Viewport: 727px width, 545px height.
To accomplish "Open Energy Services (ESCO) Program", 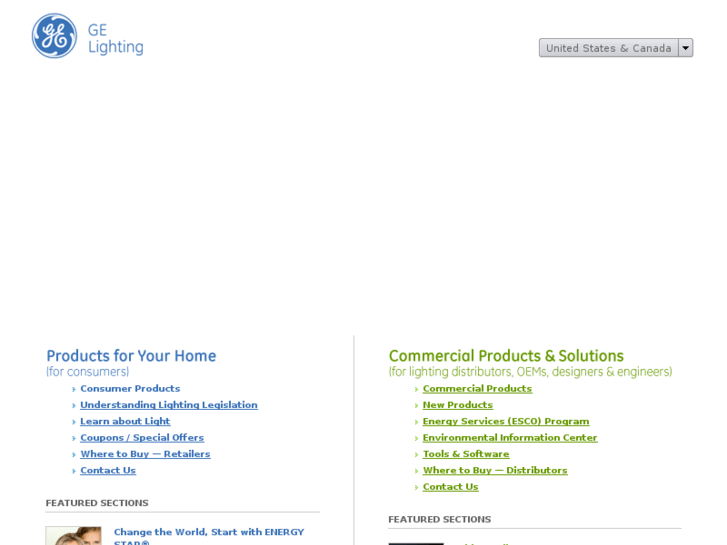I will 505,421.
